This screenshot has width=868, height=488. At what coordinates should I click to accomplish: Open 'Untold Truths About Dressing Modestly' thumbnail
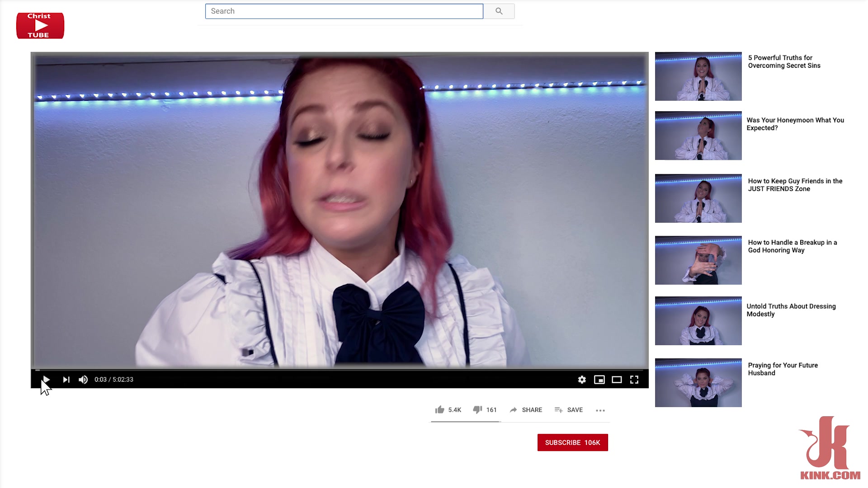698,321
